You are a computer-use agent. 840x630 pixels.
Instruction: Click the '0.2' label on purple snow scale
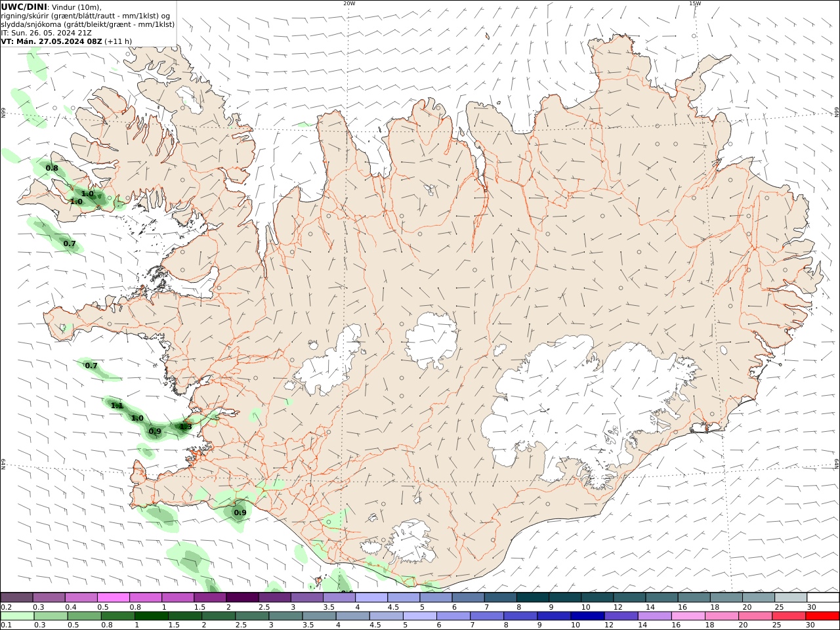[x=5, y=607]
